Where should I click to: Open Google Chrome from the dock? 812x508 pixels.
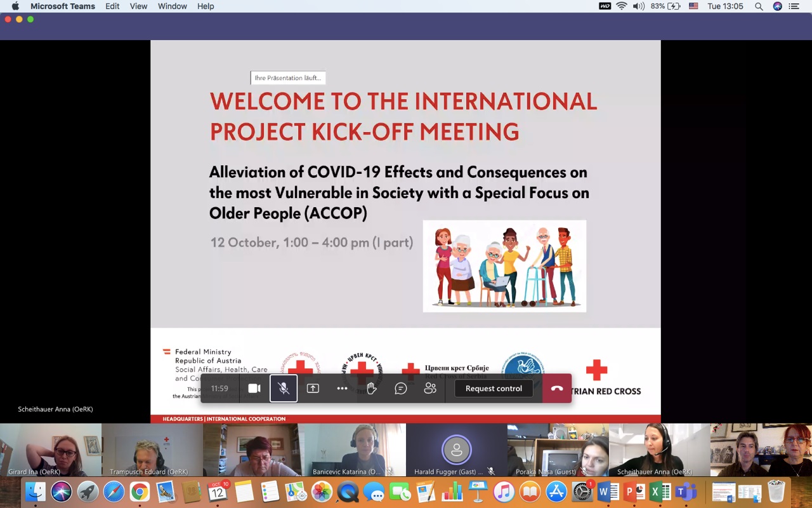(140, 491)
